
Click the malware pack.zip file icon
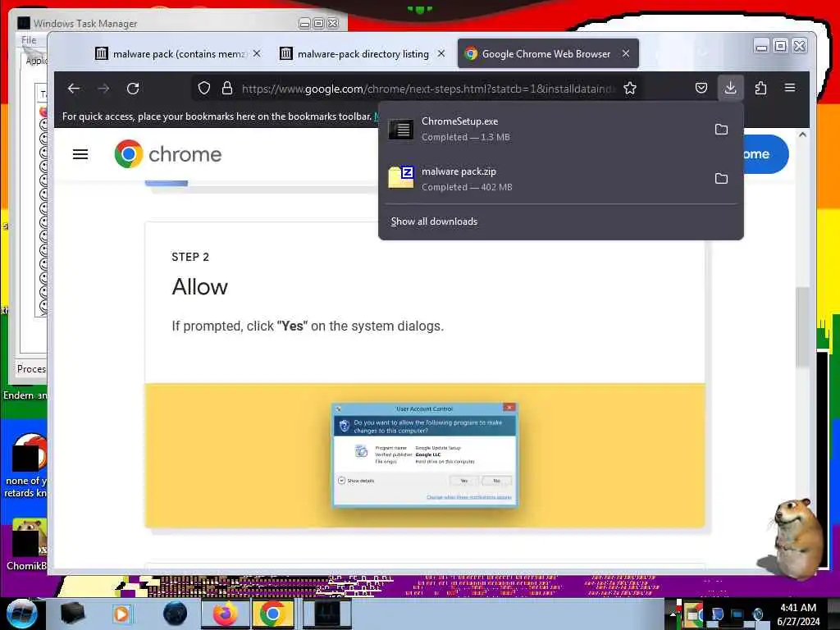tap(400, 178)
